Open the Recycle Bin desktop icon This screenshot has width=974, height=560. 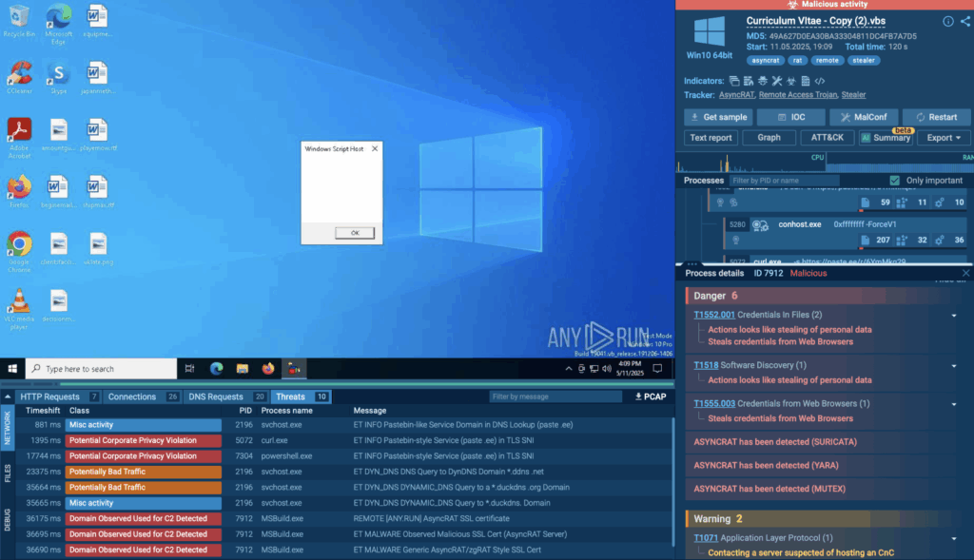(x=19, y=21)
